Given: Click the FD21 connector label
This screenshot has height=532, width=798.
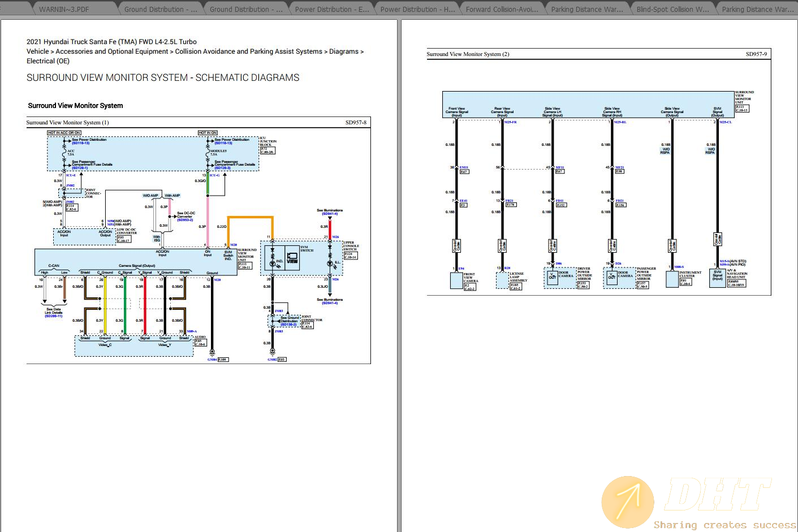Looking at the screenshot, I should pos(620,201).
